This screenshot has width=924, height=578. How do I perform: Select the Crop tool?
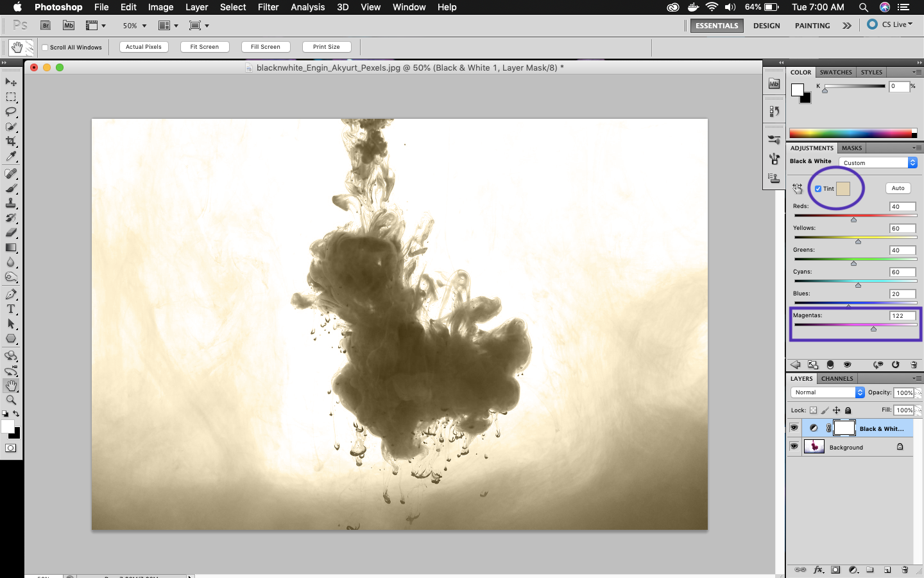tap(11, 141)
